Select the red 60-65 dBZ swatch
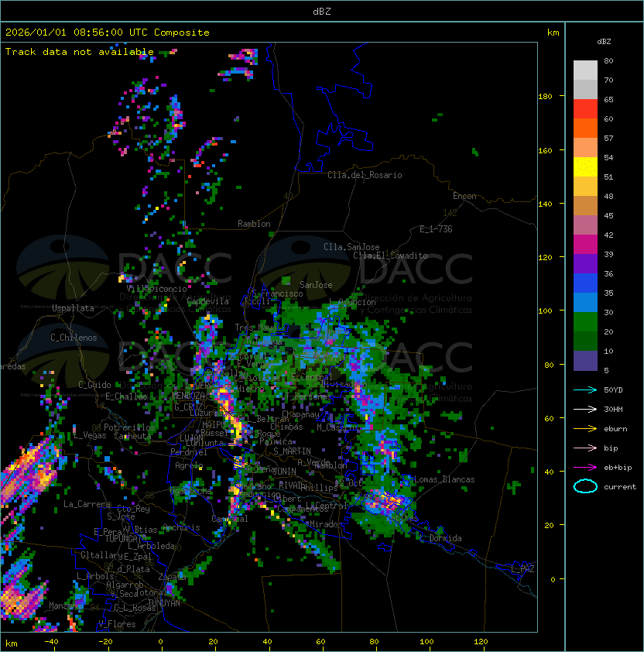 tap(585, 109)
